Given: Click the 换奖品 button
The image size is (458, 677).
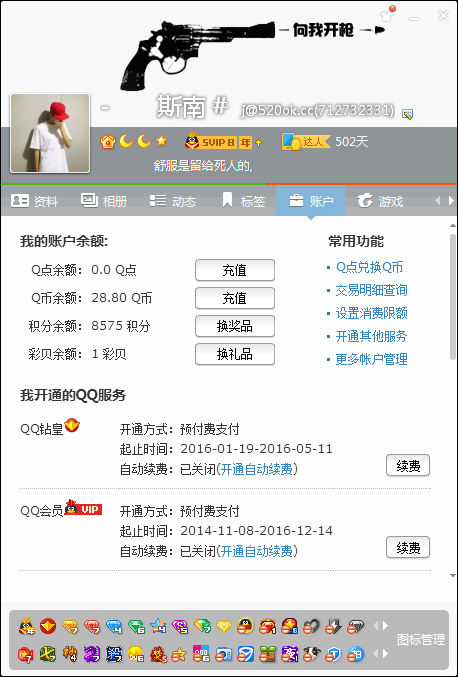Looking at the screenshot, I should (x=235, y=326).
